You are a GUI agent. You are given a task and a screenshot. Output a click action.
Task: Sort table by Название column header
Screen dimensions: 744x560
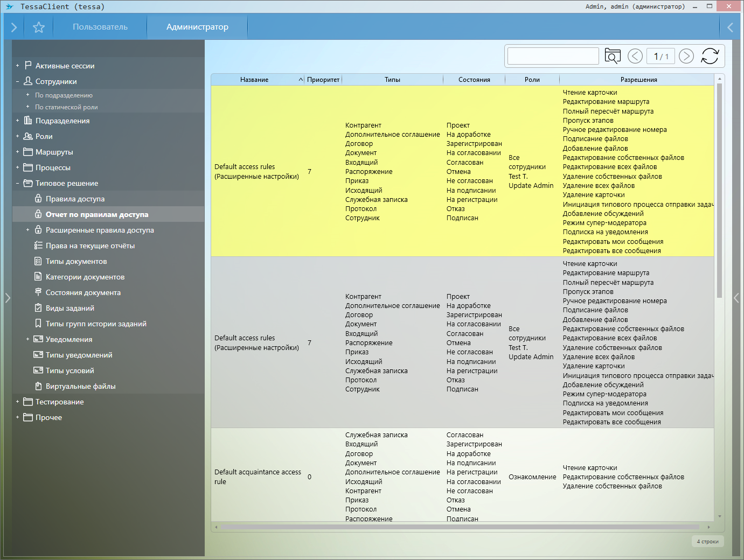[254, 80]
